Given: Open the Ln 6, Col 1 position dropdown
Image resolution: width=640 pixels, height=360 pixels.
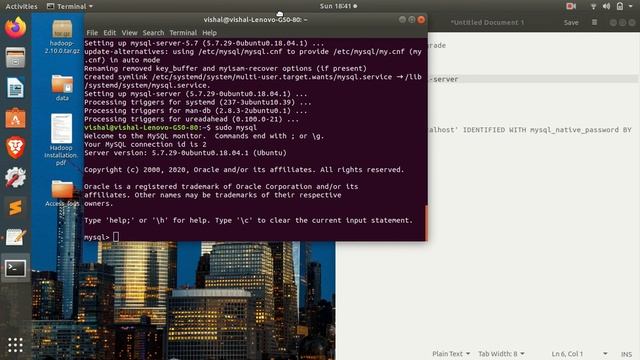Looking at the screenshot, I should (579, 354).
